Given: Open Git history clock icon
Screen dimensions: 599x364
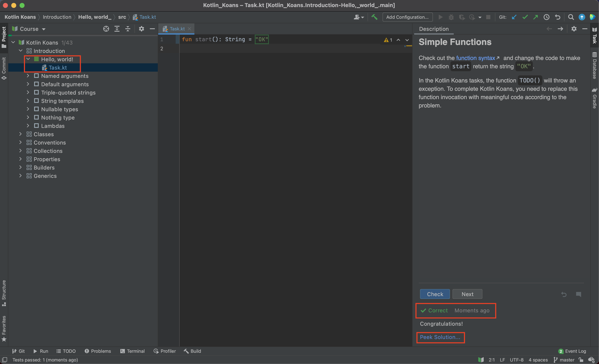Looking at the screenshot, I should 546,17.
